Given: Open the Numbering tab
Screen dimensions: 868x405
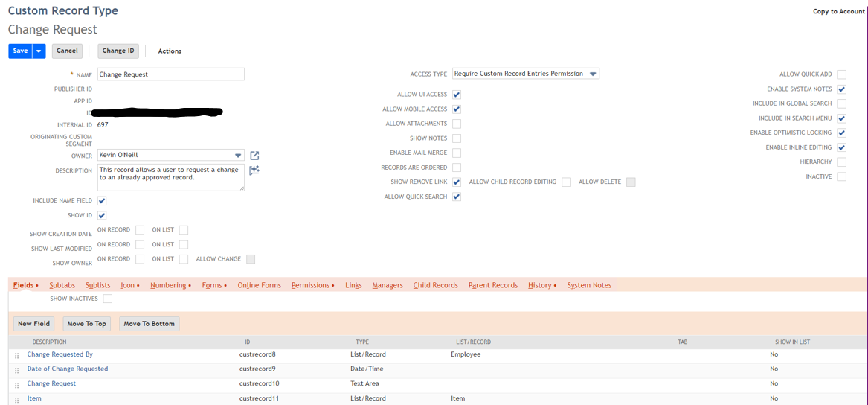Looking at the screenshot, I should (x=170, y=285).
